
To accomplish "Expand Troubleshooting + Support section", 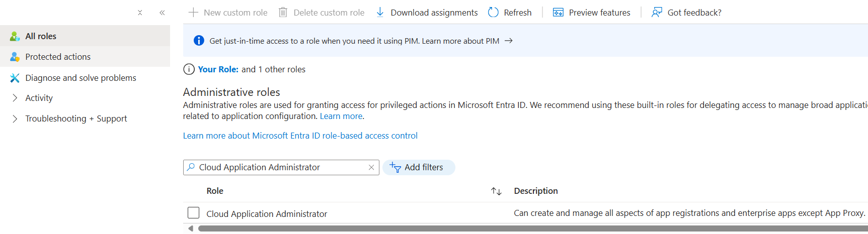I will pos(15,119).
